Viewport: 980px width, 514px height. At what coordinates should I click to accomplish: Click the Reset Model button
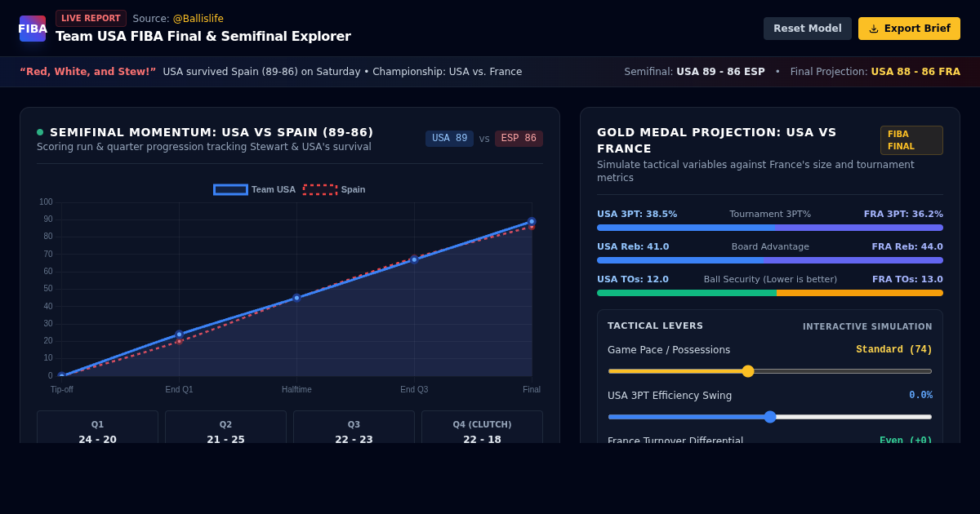point(808,29)
